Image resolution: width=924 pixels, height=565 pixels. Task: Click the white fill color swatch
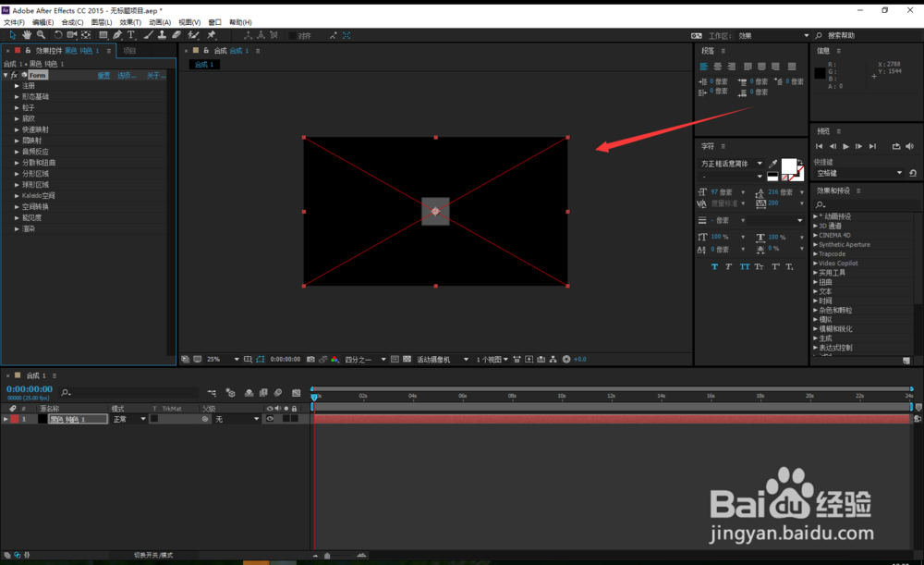[788, 166]
